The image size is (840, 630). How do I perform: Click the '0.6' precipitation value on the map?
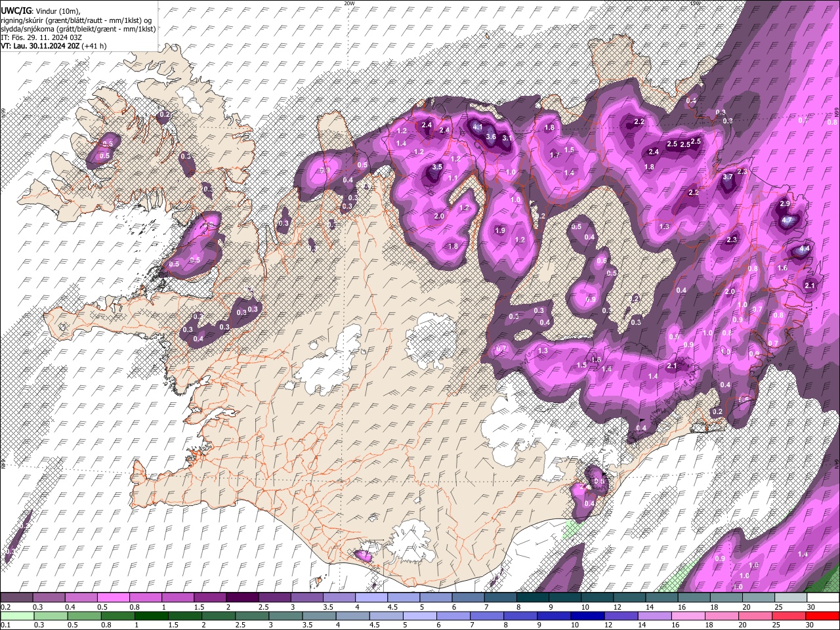[601, 261]
